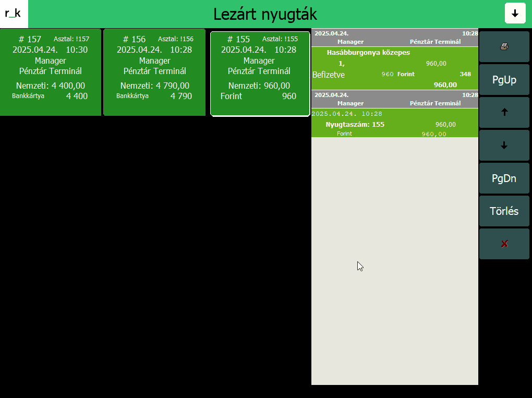Click the up arrow button
Viewport: 532px width, 398px height.
[x=504, y=112]
